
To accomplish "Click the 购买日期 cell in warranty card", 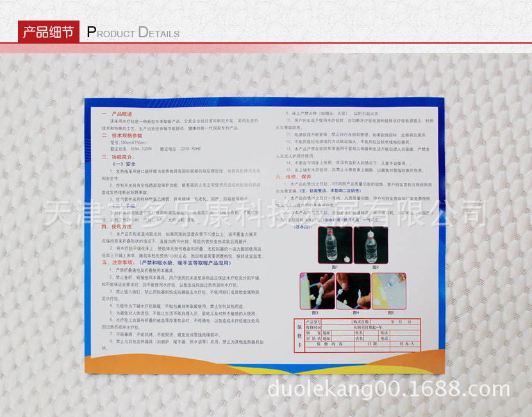I will (x=361, y=322).
